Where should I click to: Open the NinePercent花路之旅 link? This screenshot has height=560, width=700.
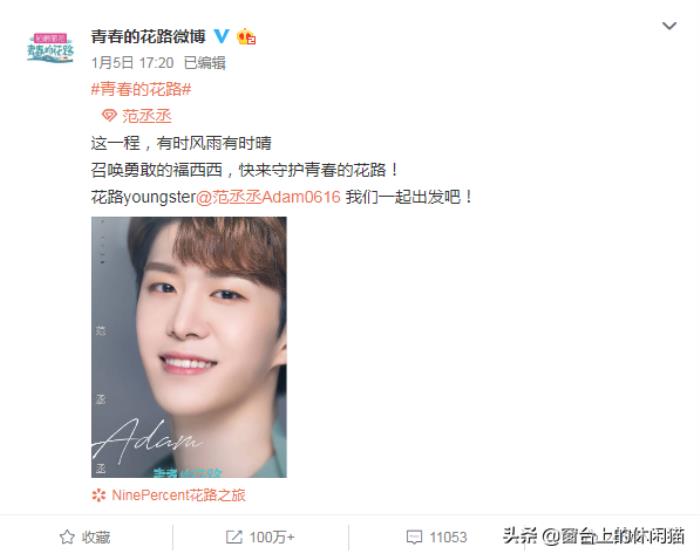click(x=178, y=495)
